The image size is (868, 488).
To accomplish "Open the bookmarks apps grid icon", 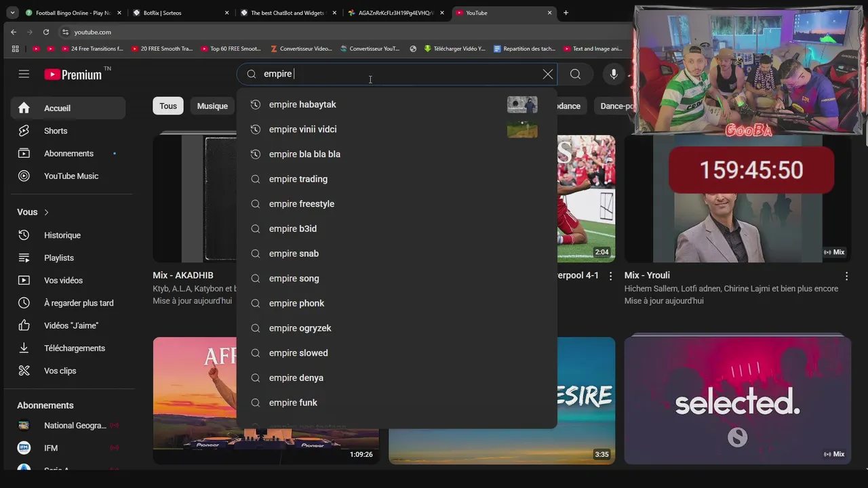I will [x=16, y=49].
